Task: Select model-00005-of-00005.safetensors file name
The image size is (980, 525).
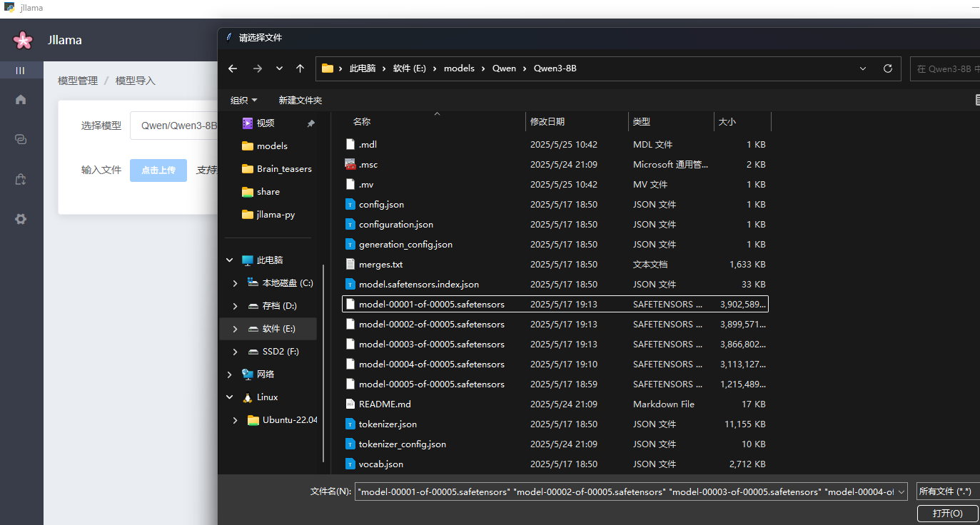Action: pos(432,384)
